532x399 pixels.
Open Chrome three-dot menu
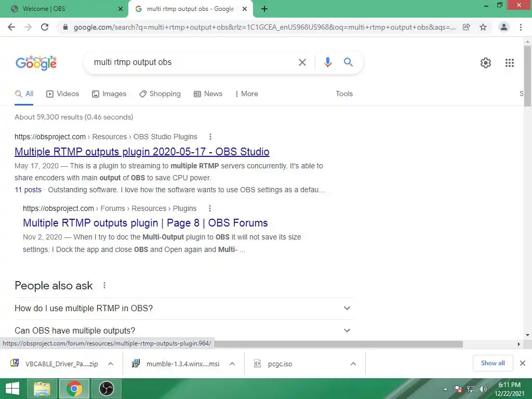521,27
